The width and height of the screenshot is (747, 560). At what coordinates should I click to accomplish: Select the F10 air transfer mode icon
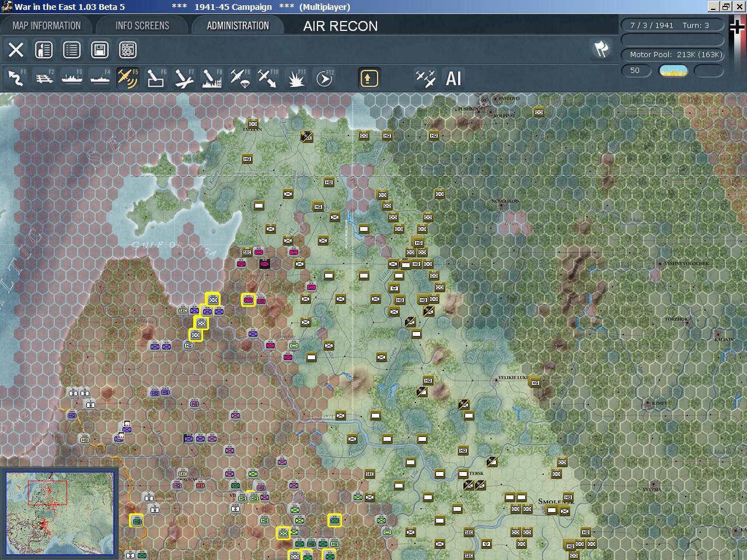pos(268,78)
